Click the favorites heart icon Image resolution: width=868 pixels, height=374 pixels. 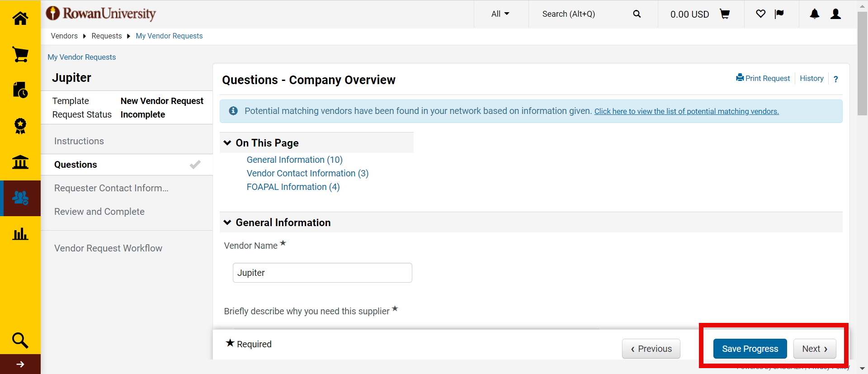click(760, 14)
